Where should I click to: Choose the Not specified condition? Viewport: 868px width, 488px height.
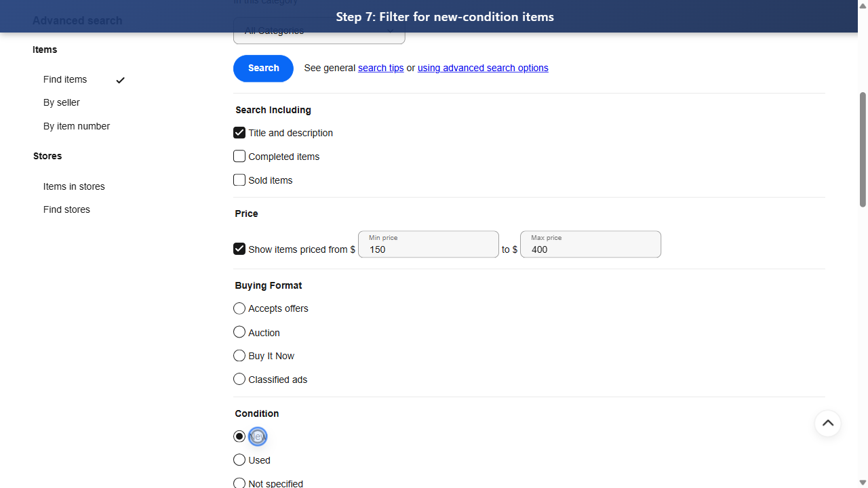click(x=239, y=483)
